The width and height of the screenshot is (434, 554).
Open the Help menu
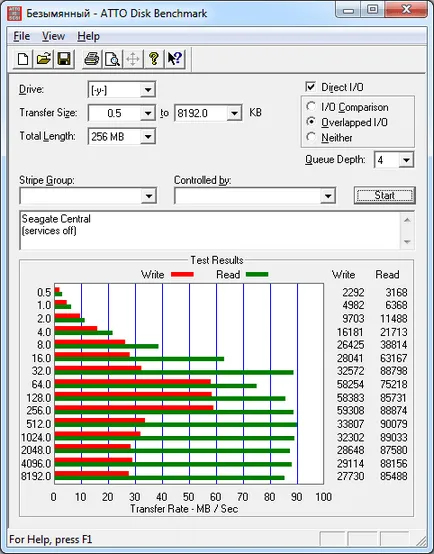pyautogui.click(x=88, y=36)
